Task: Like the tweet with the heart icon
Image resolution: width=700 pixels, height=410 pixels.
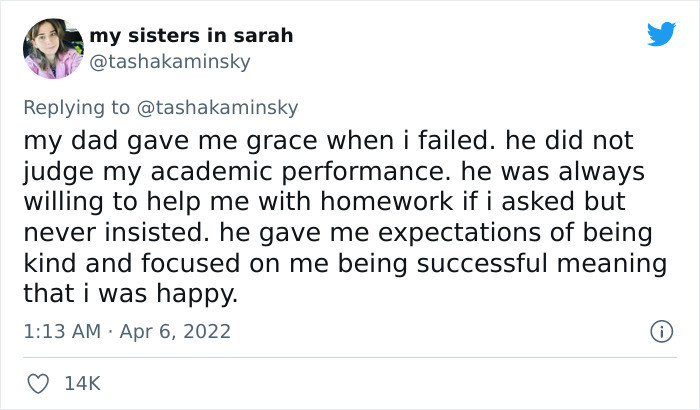Action: [36, 382]
